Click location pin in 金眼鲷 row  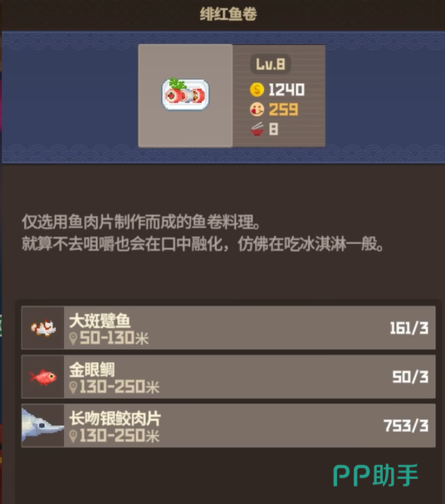73,387
